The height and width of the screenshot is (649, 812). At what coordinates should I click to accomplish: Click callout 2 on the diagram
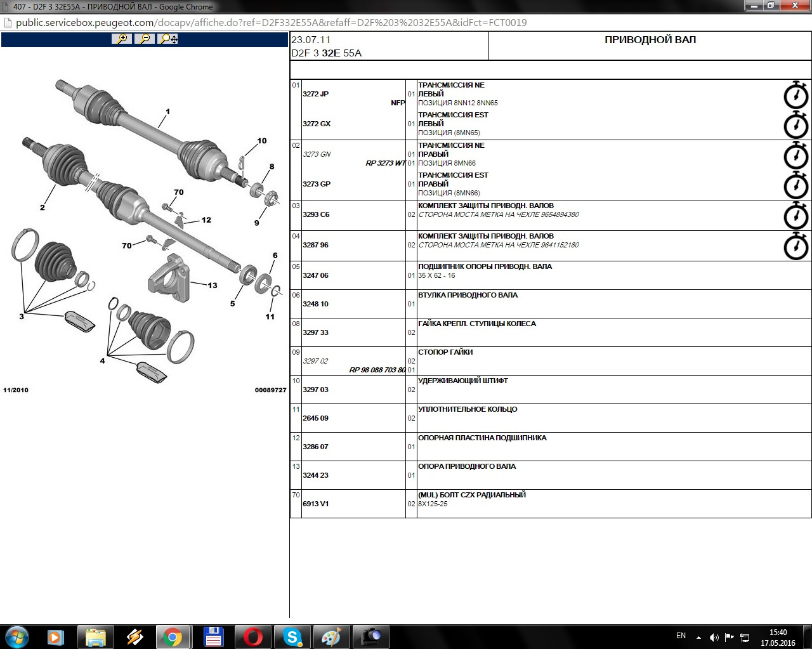coord(43,207)
